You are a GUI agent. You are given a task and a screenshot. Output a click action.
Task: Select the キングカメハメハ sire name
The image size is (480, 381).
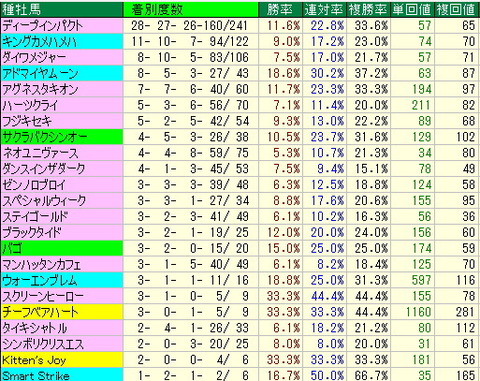(40, 42)
